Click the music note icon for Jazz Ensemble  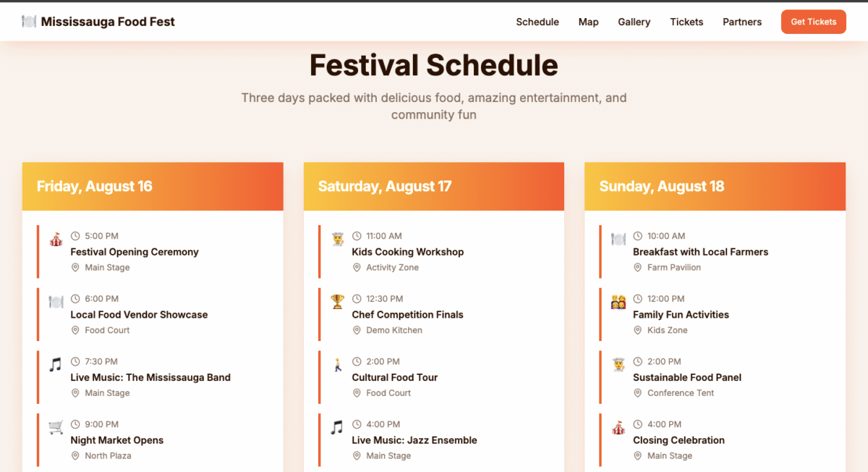pos(337,428)
